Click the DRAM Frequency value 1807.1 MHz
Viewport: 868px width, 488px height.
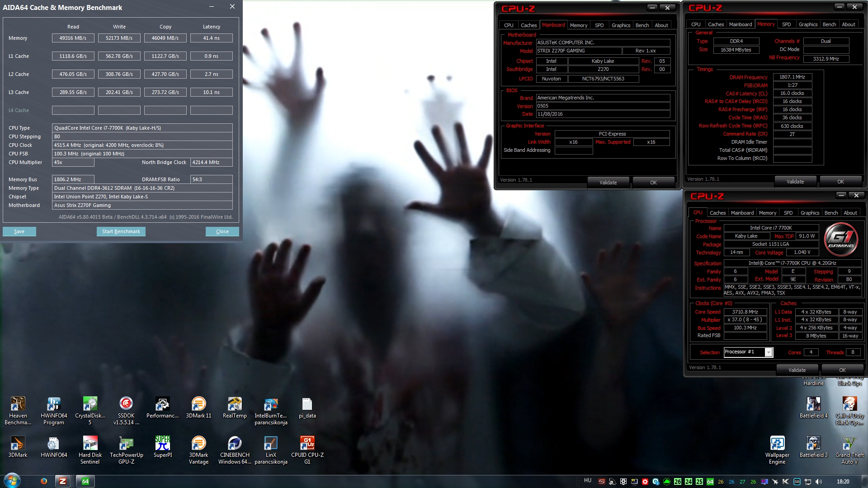click(792, 77)
